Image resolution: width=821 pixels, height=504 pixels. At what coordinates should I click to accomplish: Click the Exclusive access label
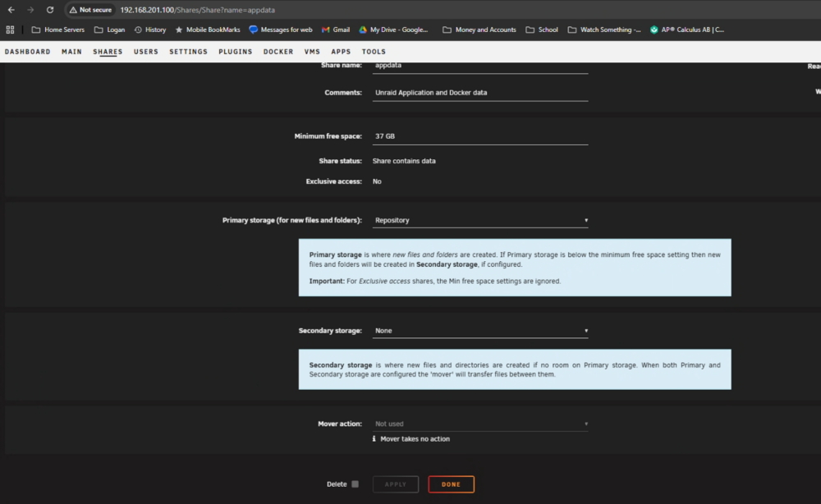pyautogui.click(x=333, y=181)
